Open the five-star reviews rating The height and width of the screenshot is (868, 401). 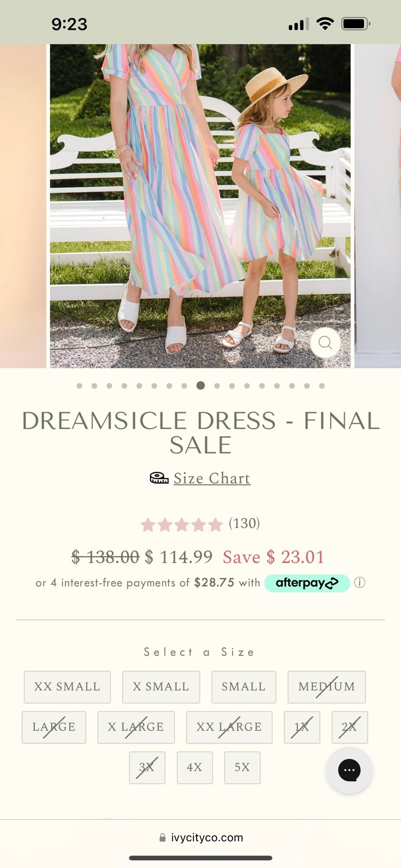point(182,525)
